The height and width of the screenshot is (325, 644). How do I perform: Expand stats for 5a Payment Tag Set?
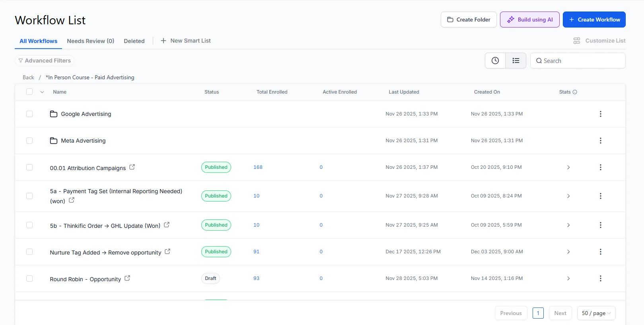(x=568, y=196)
